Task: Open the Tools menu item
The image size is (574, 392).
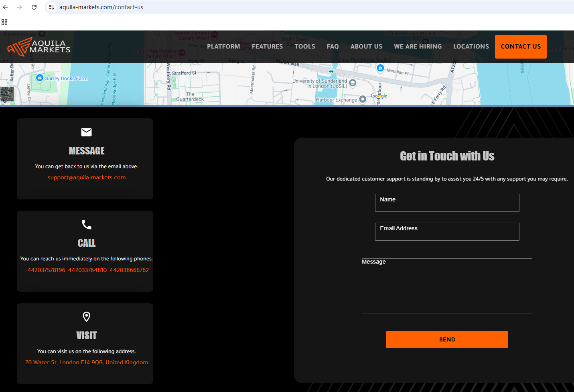Action: (x=305, y=47)
